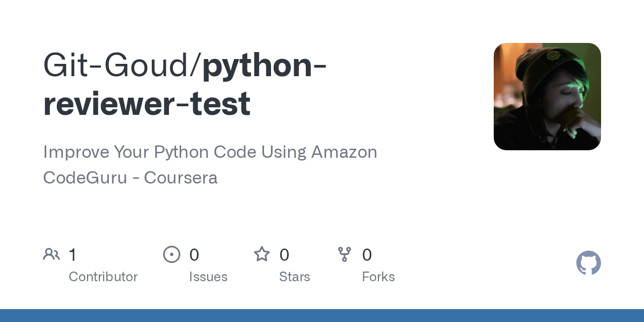Click the issues count zero
The image size is (644, 322).
194,255
